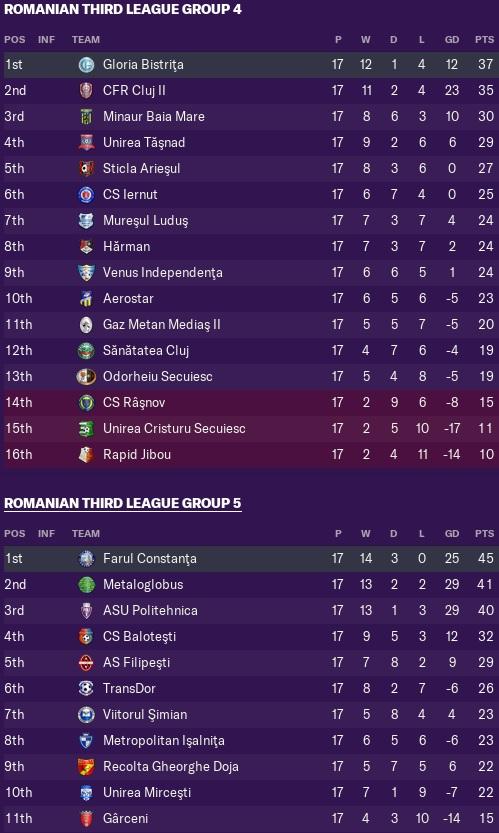Open the Romanian Third League Group 4 title

[x=123, y=10]
